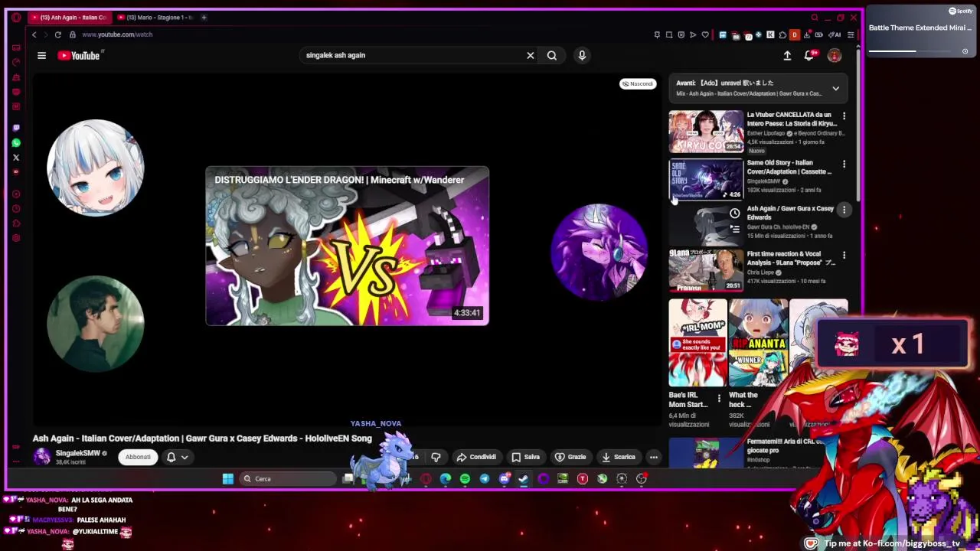Click the taskbar 'Cerca' search box

[x=287, y=479]
